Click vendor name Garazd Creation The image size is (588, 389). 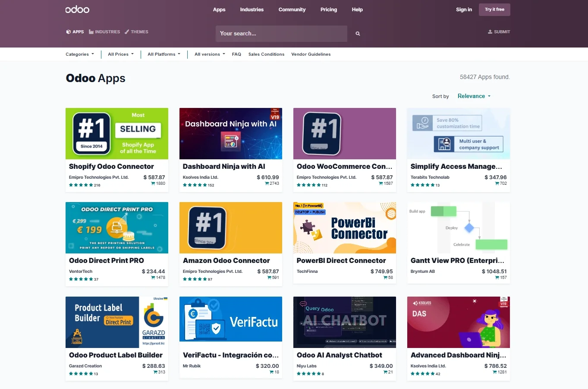[x=85, y=366]
